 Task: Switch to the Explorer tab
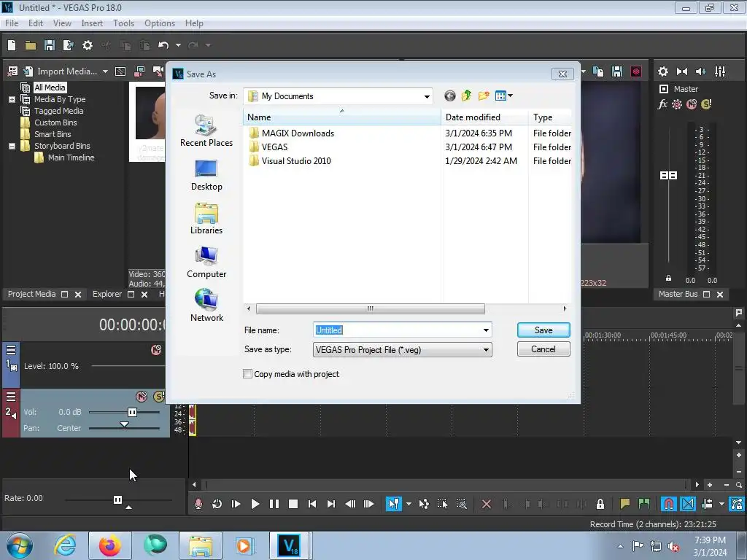(107, 295)
